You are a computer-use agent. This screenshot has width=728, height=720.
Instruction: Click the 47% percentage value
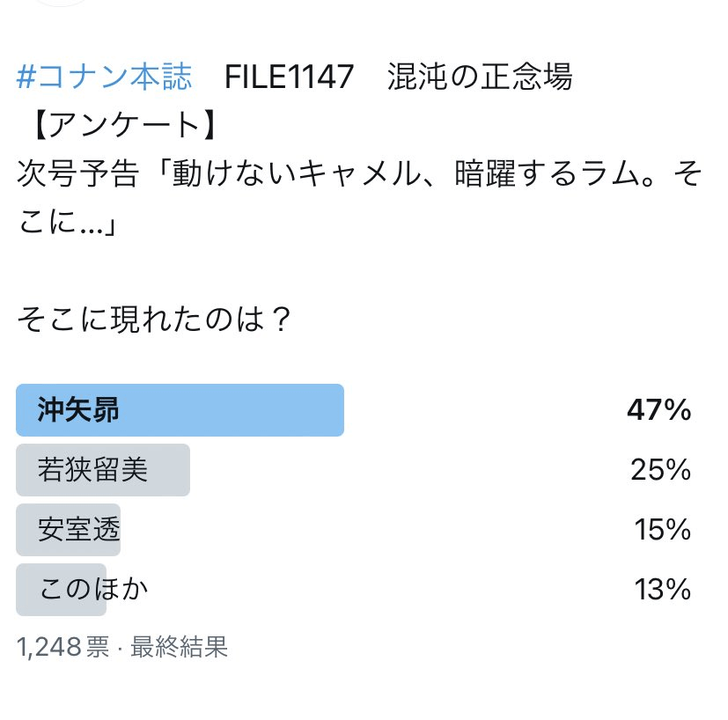pyautogui.click(x=658, y=410)
